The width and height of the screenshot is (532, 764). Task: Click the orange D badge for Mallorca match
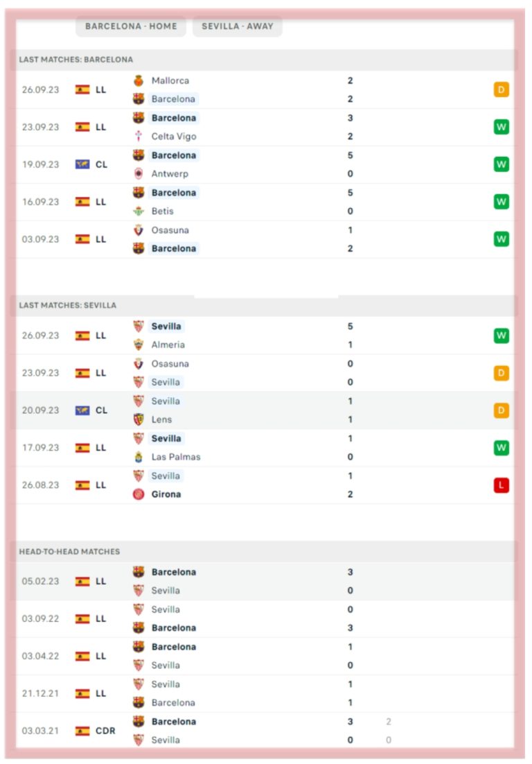[502, 89]
